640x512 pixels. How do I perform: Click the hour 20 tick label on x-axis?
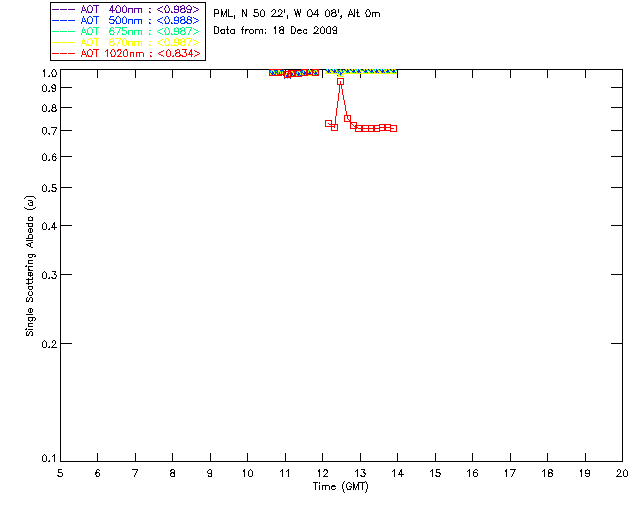click(x=622, y=474)
